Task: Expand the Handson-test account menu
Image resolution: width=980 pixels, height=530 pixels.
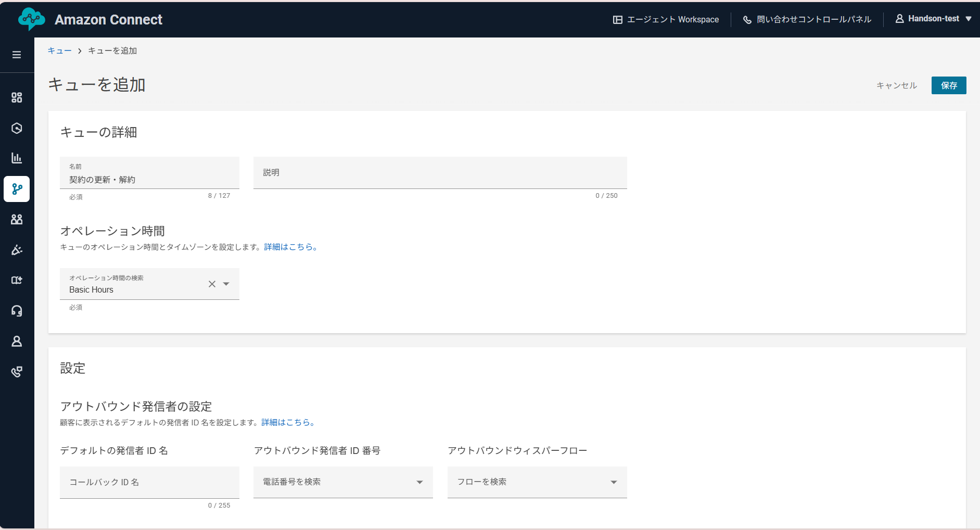Action: click(933, 19)
